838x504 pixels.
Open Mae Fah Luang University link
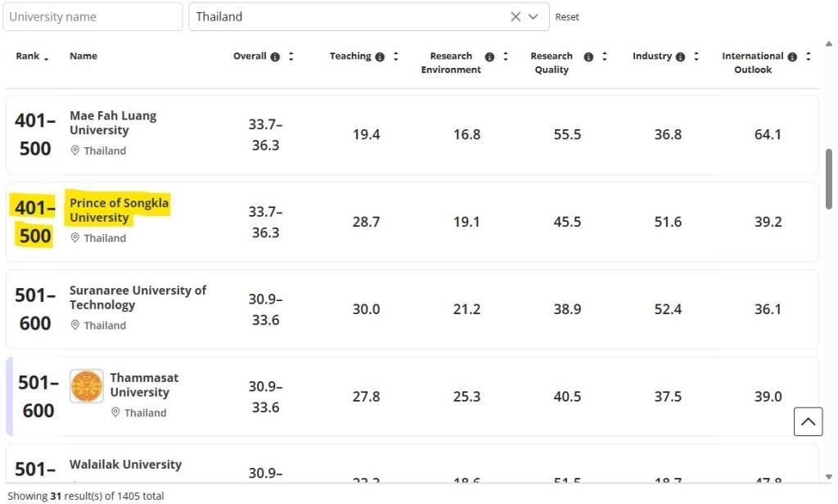point(113,123)
